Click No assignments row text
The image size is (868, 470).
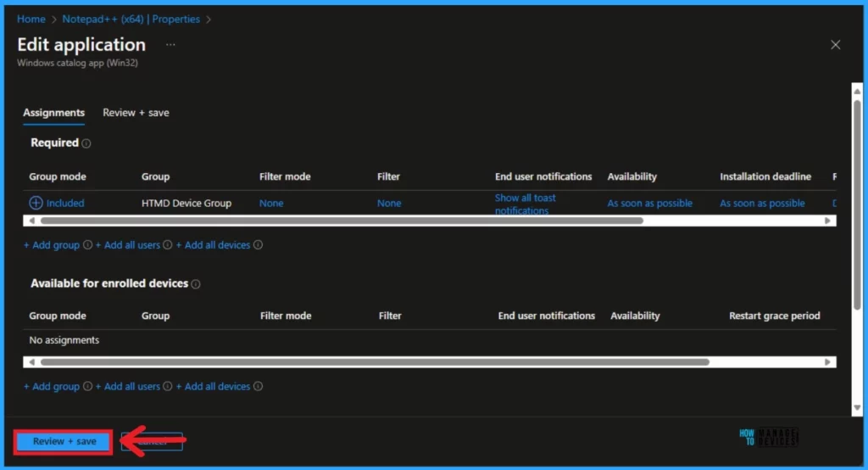click(64, 339)
